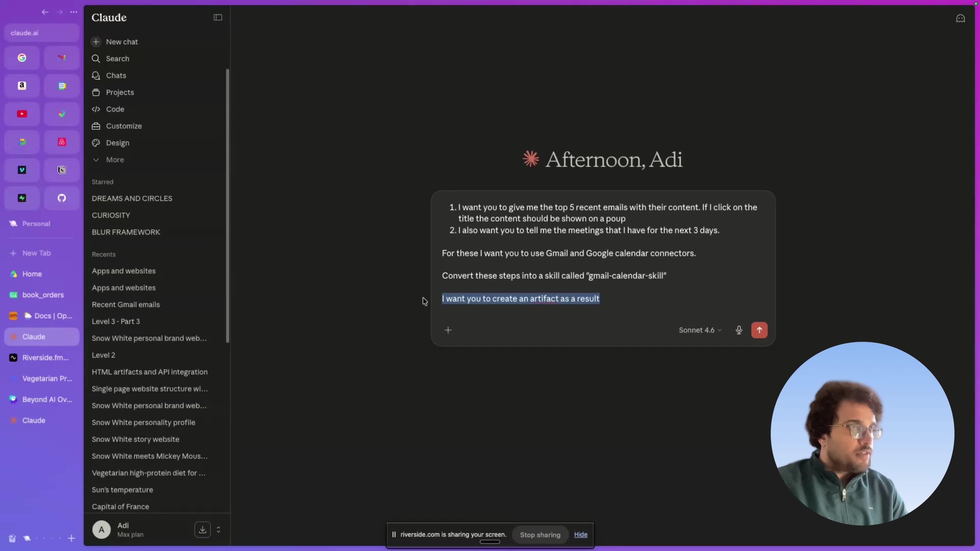Send the message with the arrow button
Viewport: 980px width, 551px height.
(759, 330)
